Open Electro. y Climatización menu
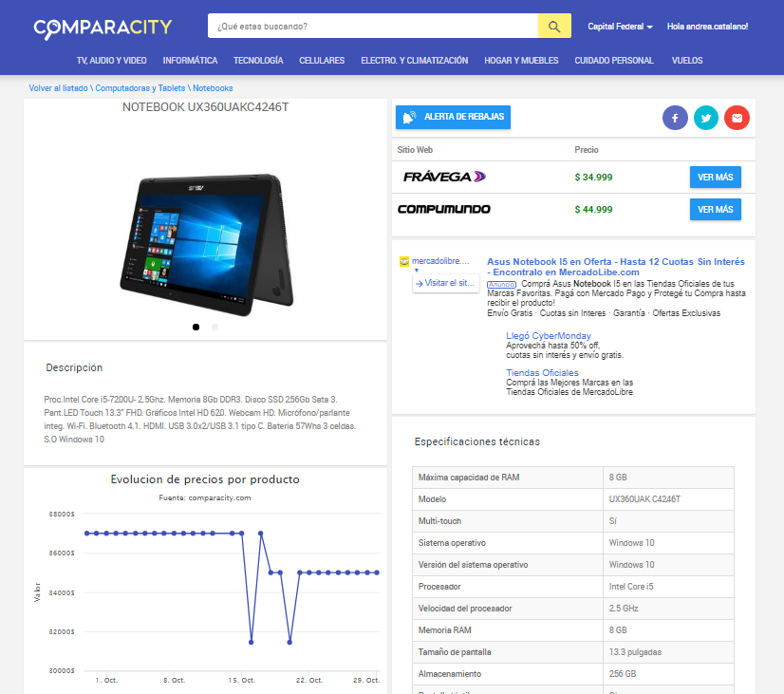Viewport: 784px width, 694px height. point(415,61)
